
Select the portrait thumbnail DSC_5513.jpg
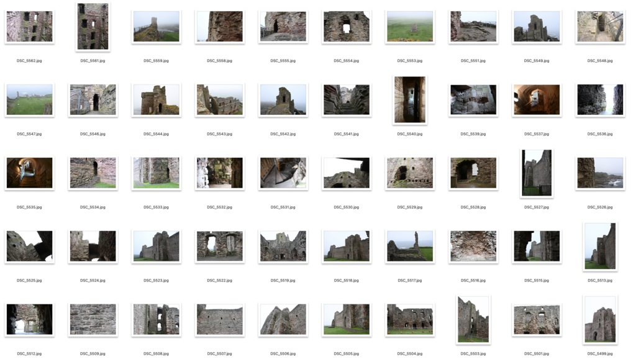(x=600, y=246)
